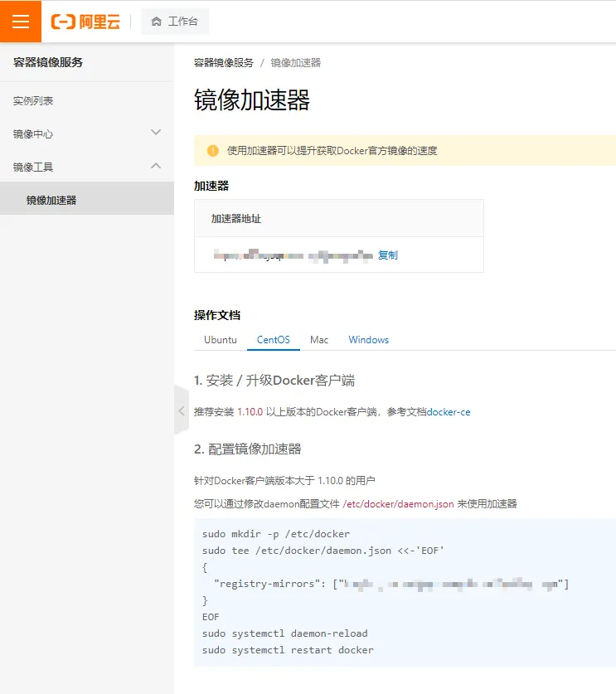616x694 pixels.
Task: Click the "registry-mirrors" code line
Action: click(391, 585)
